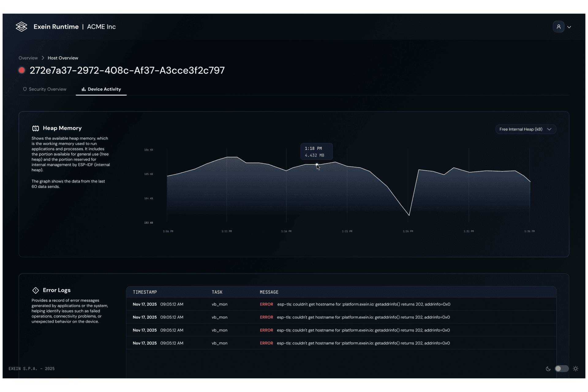Select the Device Activity tab

pos(101,89)
